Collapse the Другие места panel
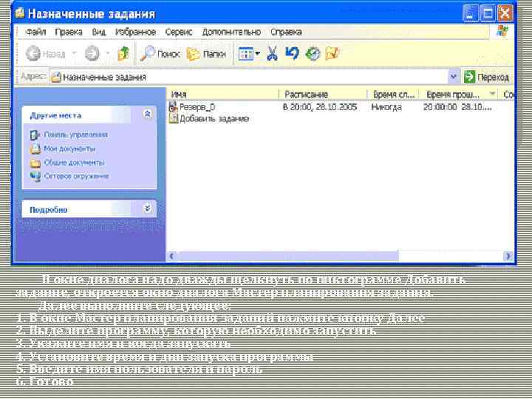532x399 pixels. coord(147,114)
